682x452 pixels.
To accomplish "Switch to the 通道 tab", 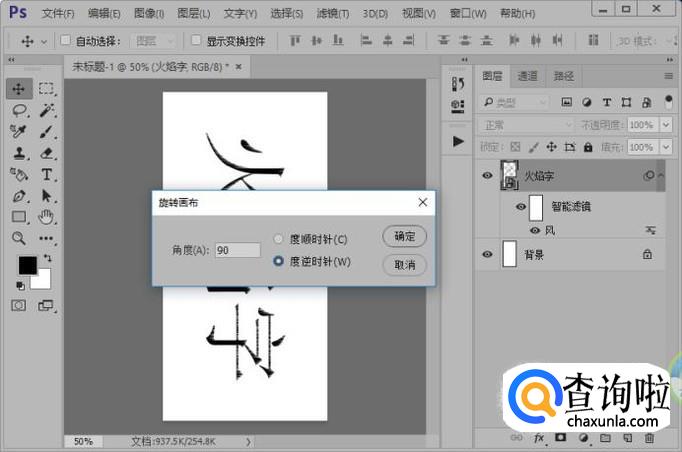I will (527, 76).
